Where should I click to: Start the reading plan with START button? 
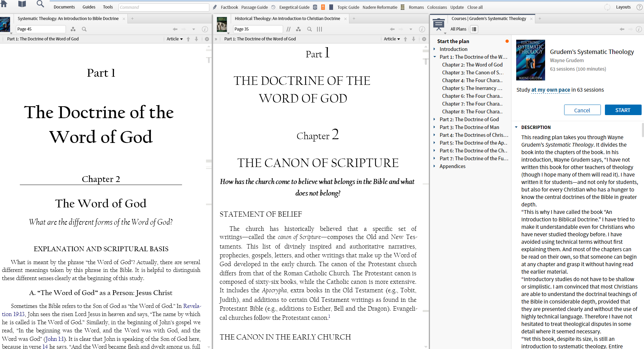[x=623, y=110]
